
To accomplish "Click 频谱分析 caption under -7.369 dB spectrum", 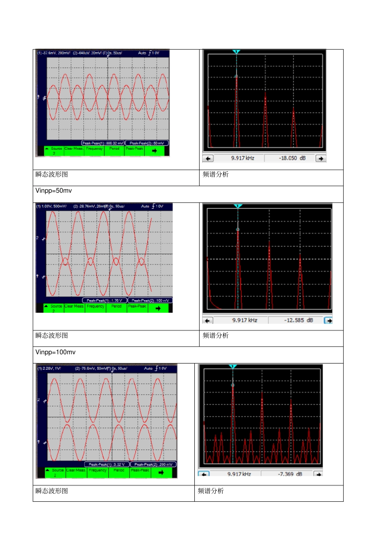I will (x=210, y=491).
